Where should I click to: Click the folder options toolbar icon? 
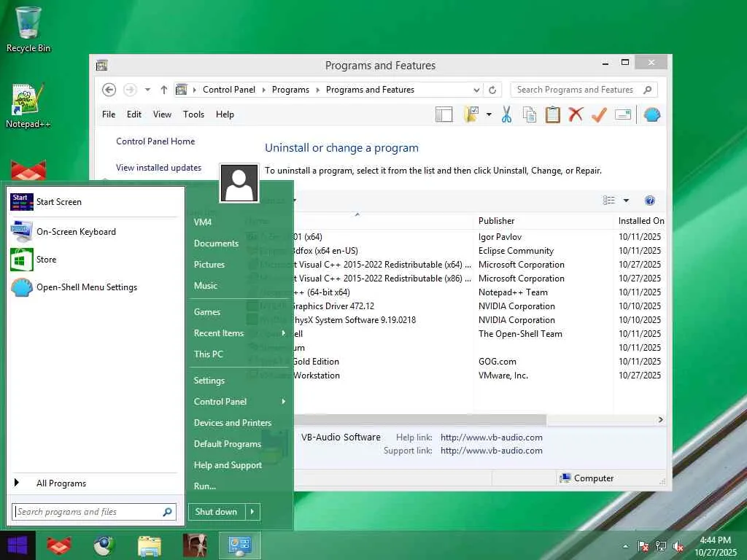pyautogui.click(x=471, y=114)
